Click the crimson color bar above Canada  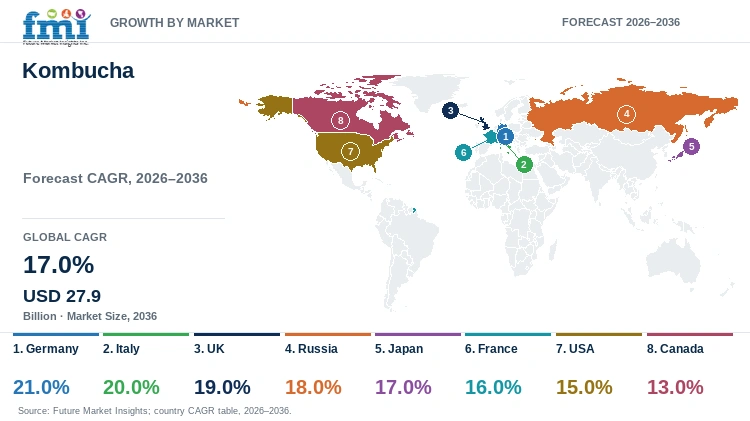click(x=690, y=334)
